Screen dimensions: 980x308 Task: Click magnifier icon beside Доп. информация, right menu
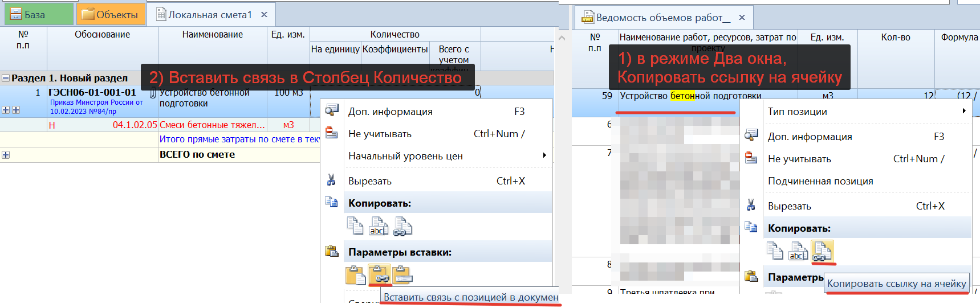751,135
